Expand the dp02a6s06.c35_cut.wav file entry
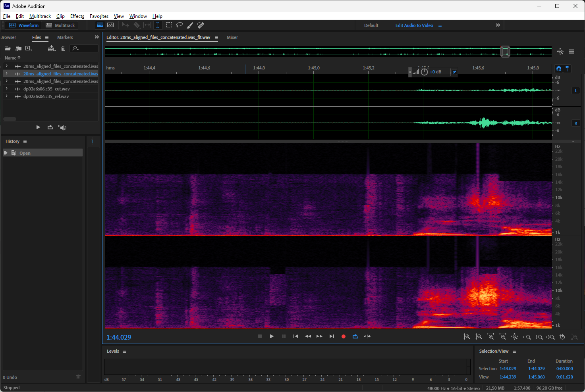Viewport: 585px width, 392px height. (x=6, y=89)
